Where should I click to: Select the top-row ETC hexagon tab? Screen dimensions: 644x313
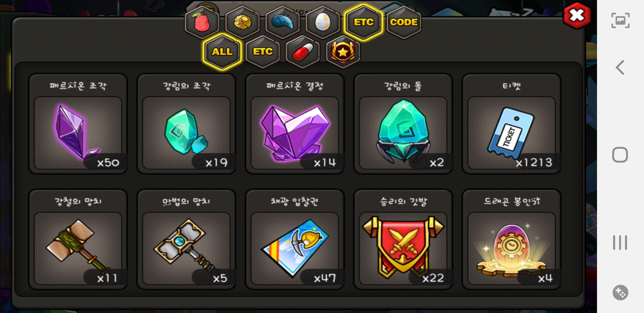tap(363, 22)
